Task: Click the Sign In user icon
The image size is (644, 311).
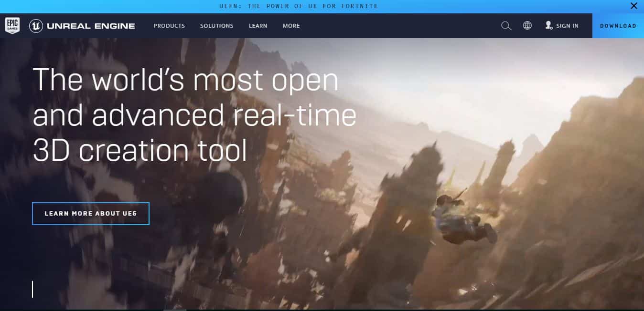Action: point(549,25)
